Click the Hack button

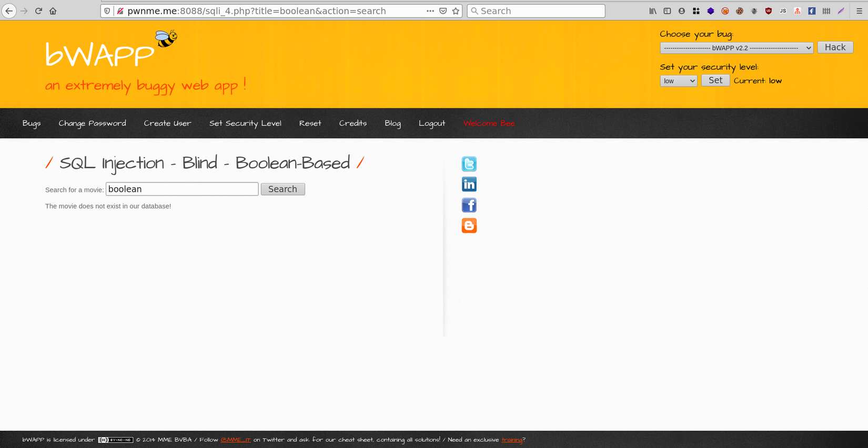point(835,47)
